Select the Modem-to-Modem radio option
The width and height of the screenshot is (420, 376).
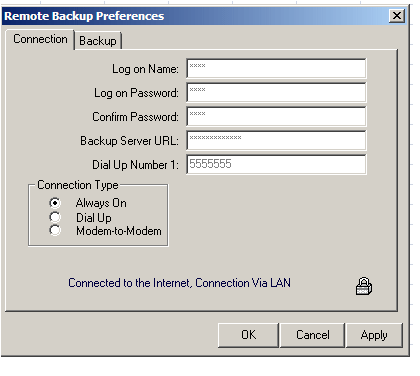tap(55, 230)
